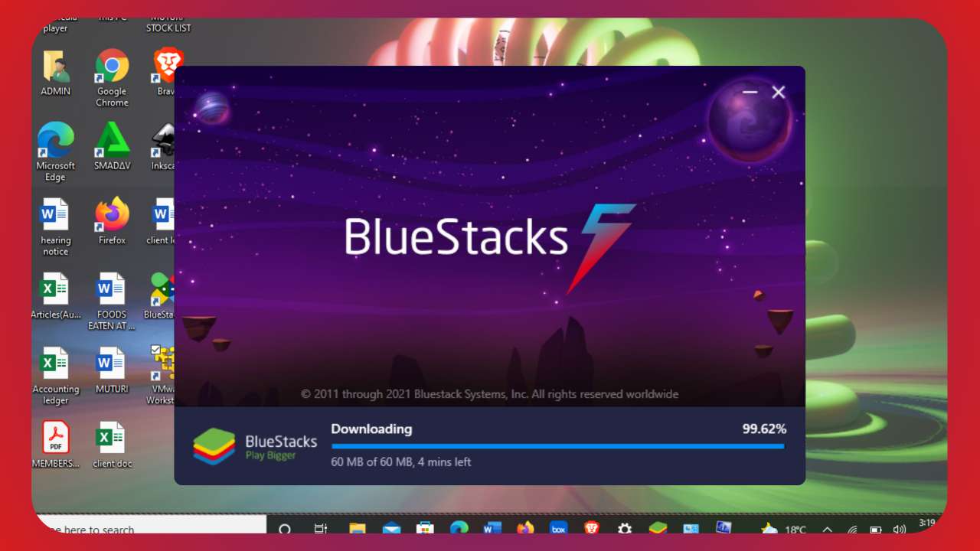This screenshot has height=551, width=980.
Task: Open the MEMBERS PDF on the desktop
Action: coord(56,436)
